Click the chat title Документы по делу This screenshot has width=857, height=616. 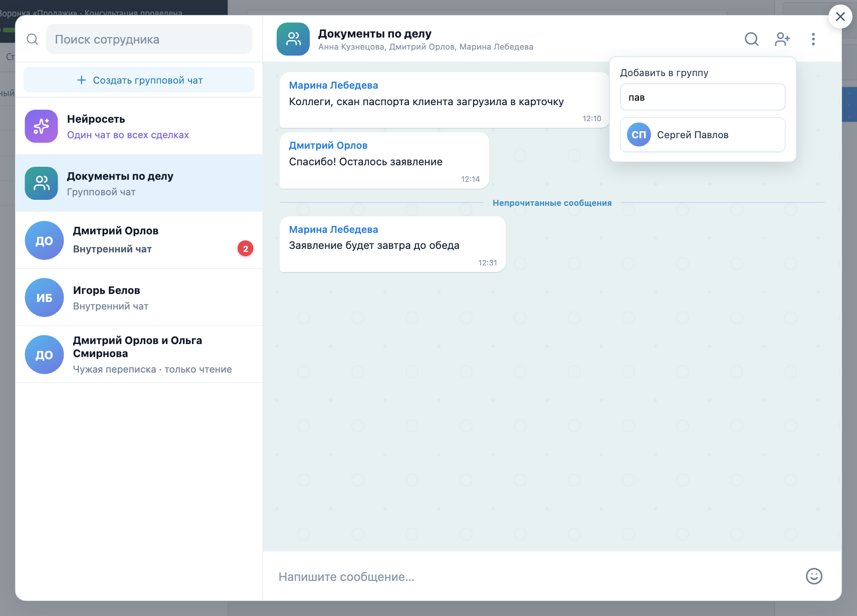pos(375,34)
